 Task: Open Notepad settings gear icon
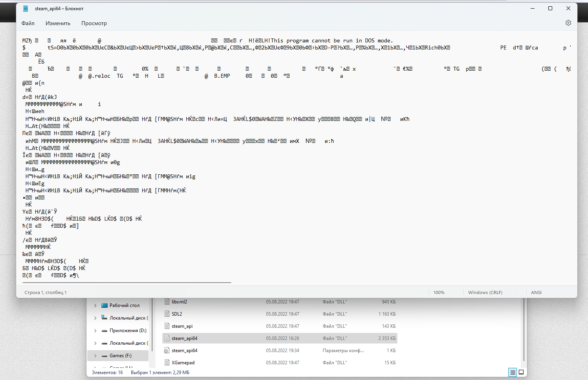pos(568,23)
